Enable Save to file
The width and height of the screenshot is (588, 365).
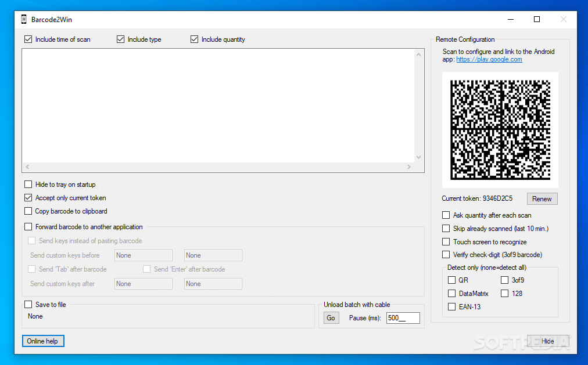(x=28, y=304)
